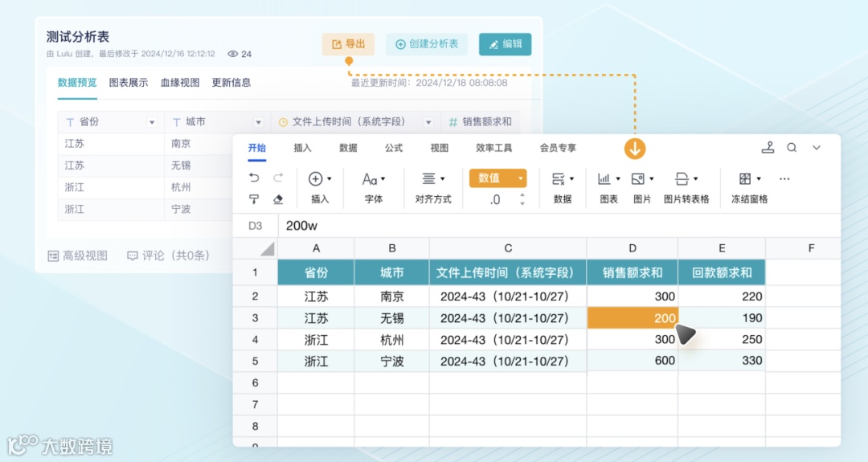Open the 插入 ribbon tab

[302, 148]
